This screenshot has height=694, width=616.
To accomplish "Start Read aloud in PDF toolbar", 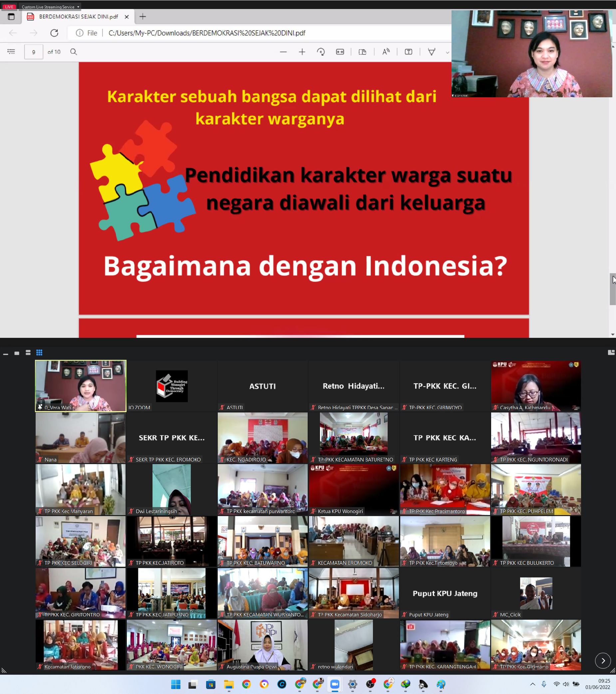I will [386, 52].
